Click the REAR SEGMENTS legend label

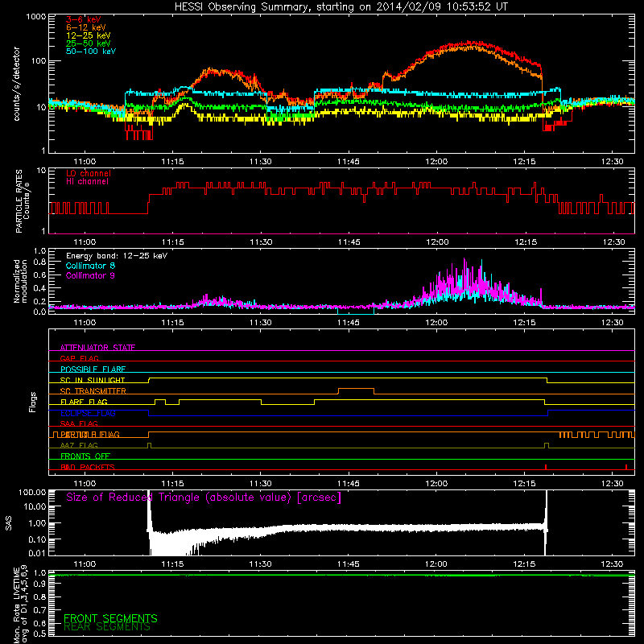point(107,627)
